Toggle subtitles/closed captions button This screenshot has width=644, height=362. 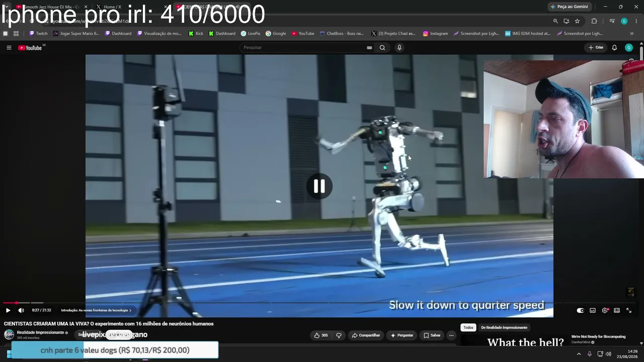tap(593, 311)
